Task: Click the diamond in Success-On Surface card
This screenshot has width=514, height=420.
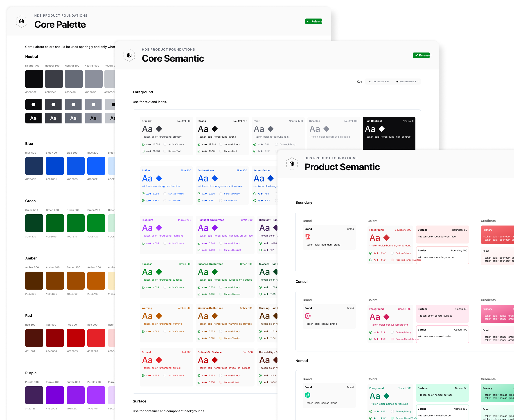Action: click(x=215, y=272)
